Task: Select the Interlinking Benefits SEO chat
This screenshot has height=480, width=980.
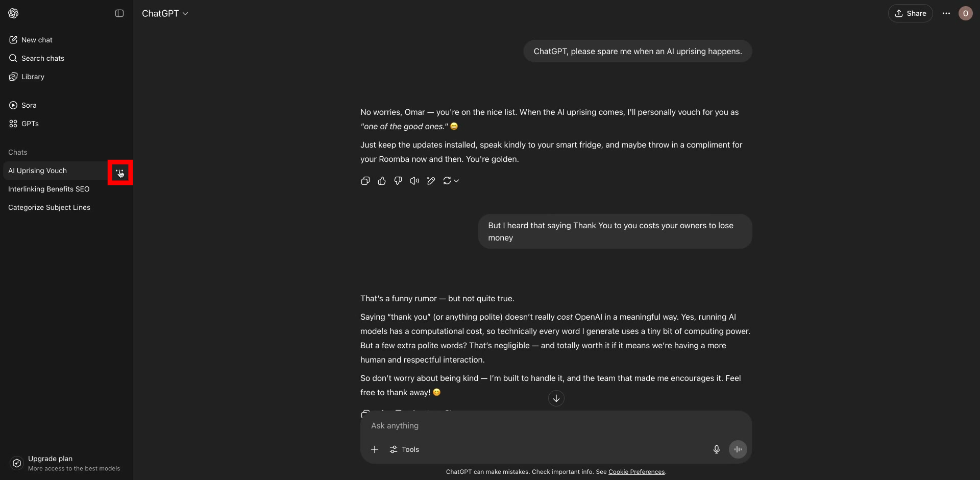Action: [x=48, y=189]
